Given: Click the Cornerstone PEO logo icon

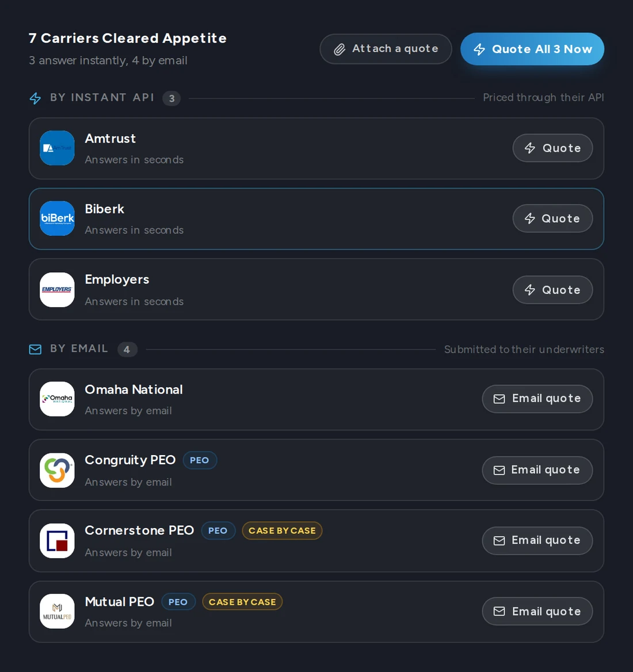Looking at the screenshot, I should point(57,541).
